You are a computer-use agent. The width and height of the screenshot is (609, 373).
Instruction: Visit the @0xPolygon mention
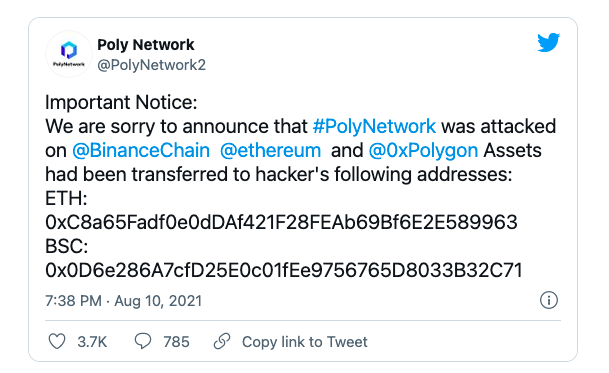click(423, 151)
